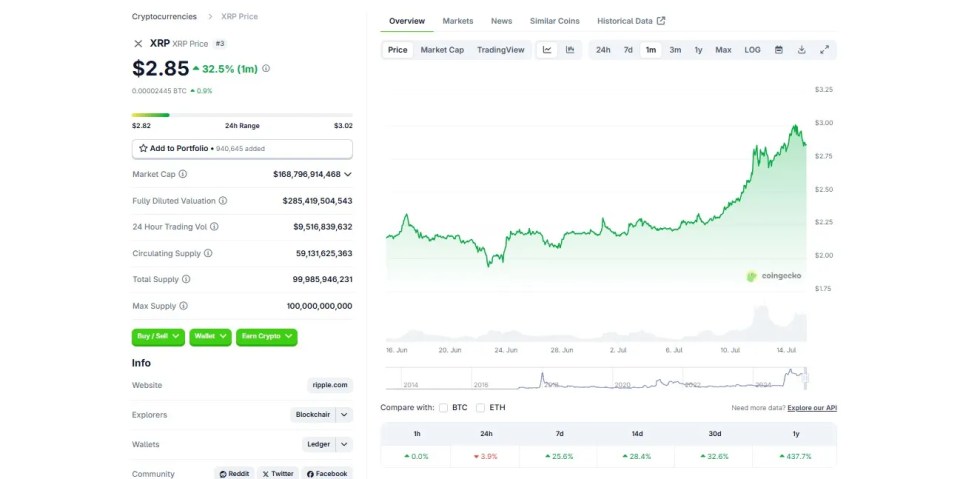This screenshot has height=479, width=980.
Task: Click the download chart data icon
Action: 802,50
